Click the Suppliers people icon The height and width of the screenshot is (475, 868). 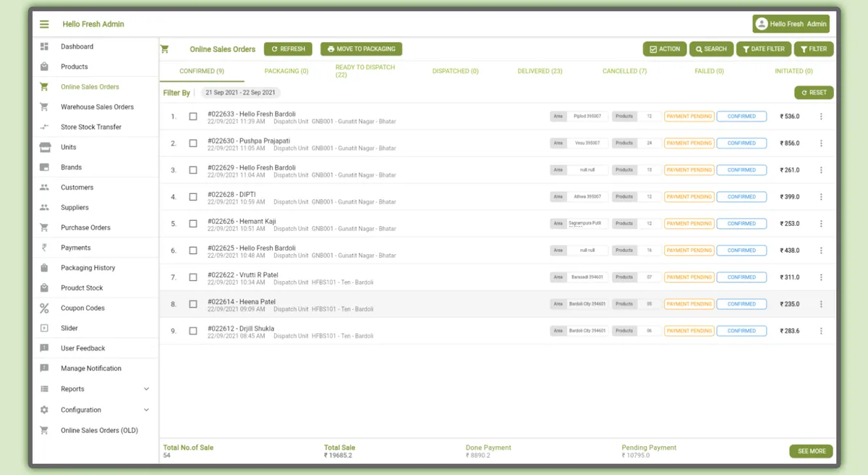(44, 207)
